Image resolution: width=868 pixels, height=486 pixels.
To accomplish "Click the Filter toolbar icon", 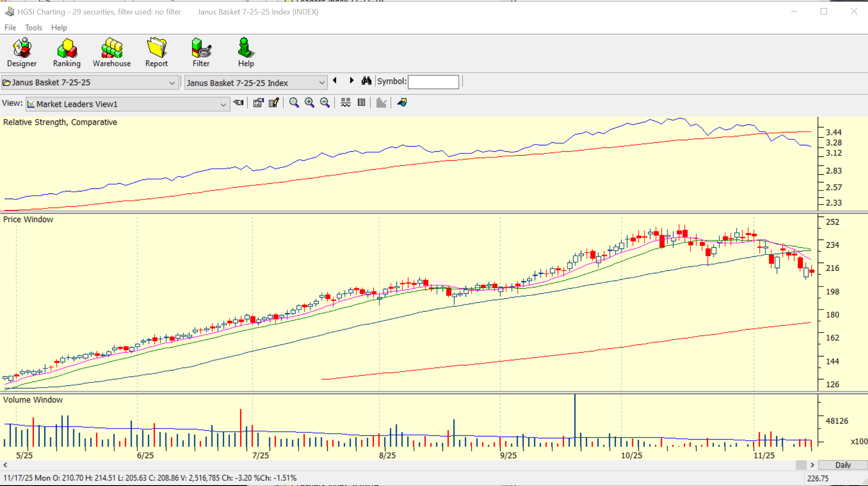I will pos(201,52).
